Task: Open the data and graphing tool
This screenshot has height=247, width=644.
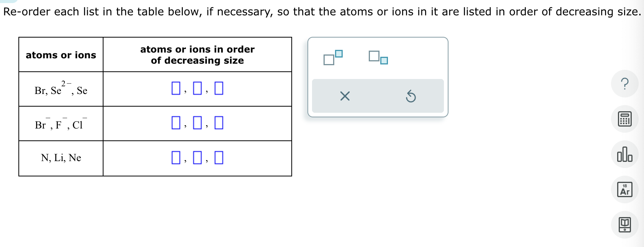Action: pos(625,154)
